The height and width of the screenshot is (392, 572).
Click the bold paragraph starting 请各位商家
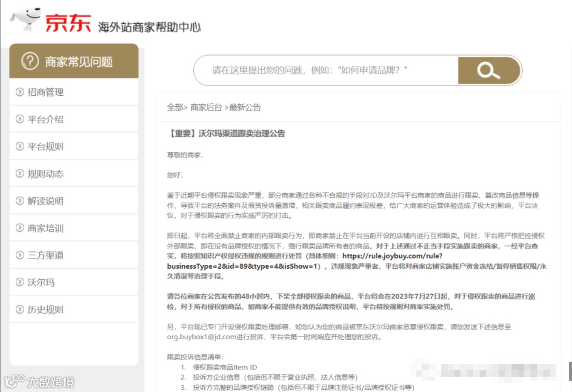click(x=351, y=301)
